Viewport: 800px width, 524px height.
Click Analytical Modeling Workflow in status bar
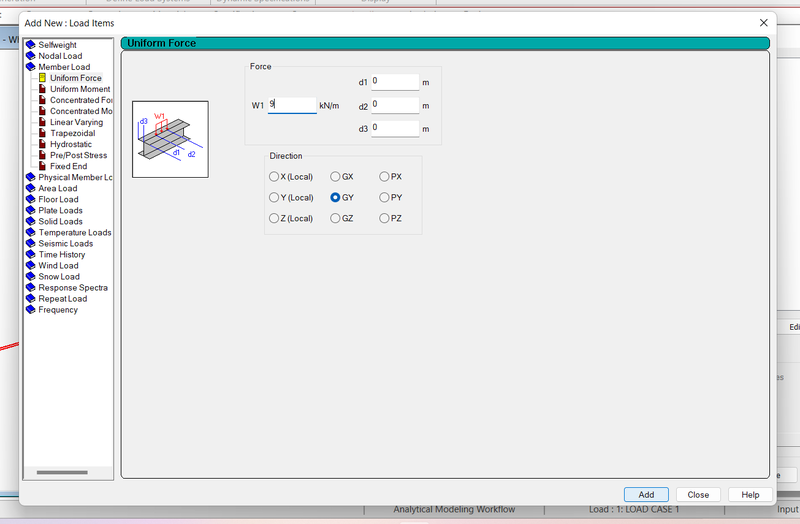tap(454, 509)
